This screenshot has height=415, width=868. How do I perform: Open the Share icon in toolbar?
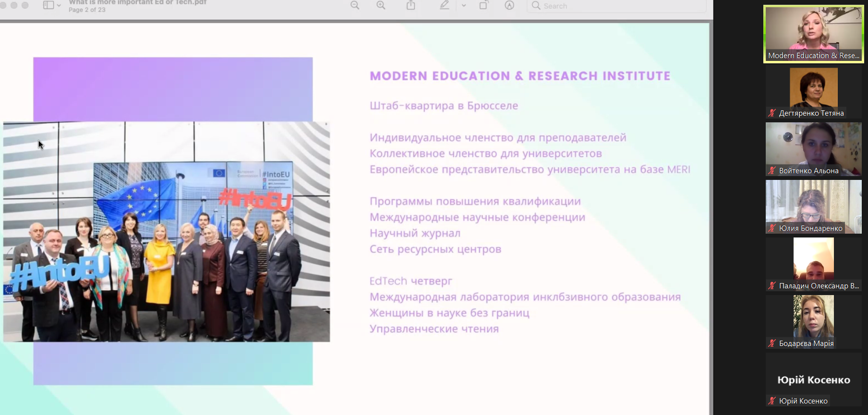point(411,5)
